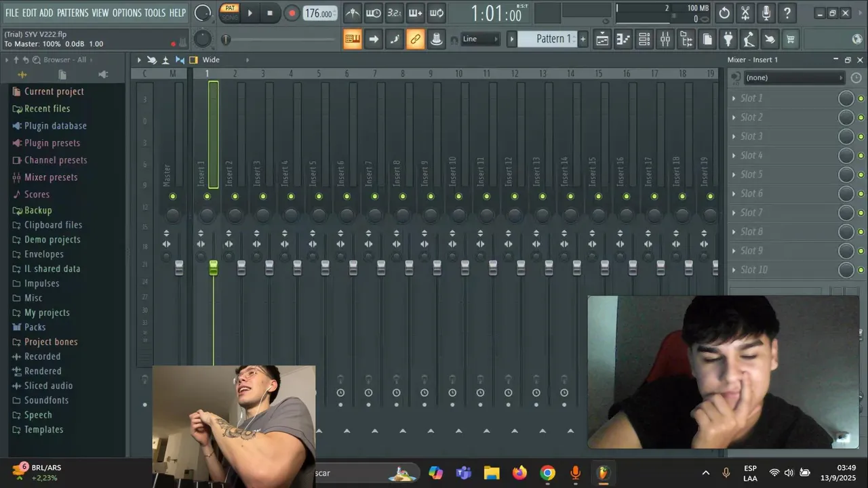This screenshot has height=488, width=868.
Task: Open the Line snap dropdown
Action: coord(481,39)
